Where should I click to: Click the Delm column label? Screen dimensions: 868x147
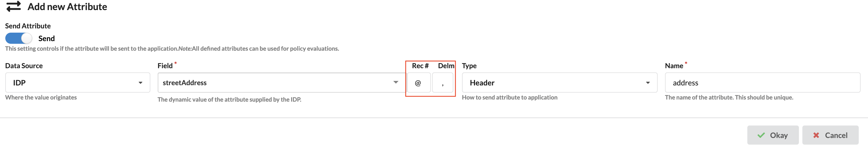point(446,66)
